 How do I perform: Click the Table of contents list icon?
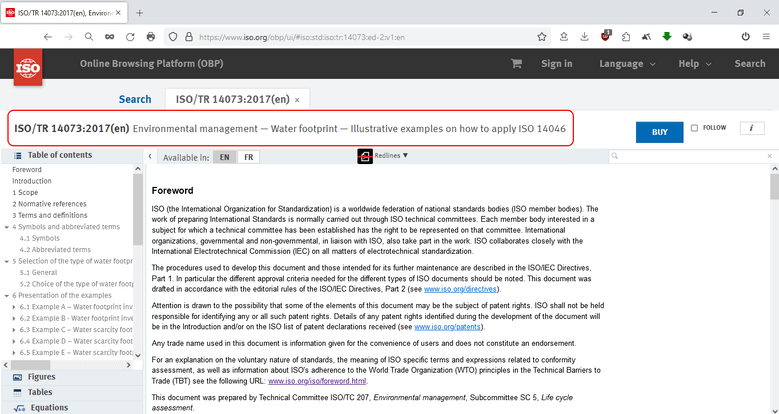point(17,156)
